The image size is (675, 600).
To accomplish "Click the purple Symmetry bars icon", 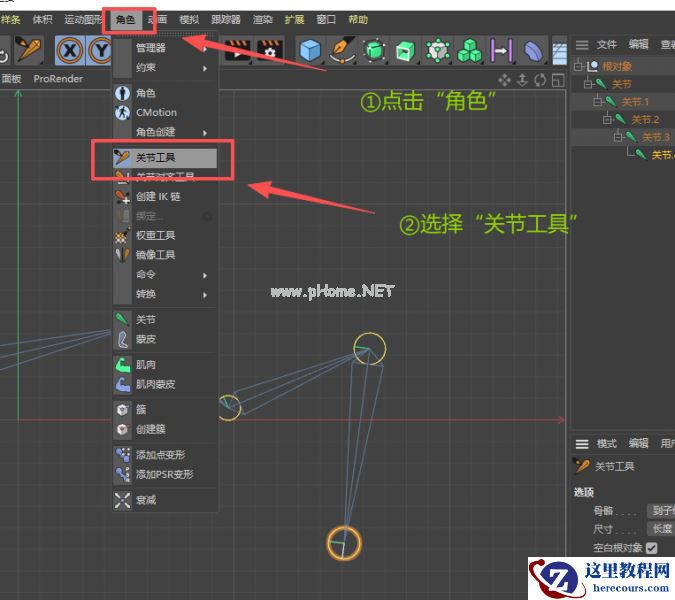I will pyautogui.click(x=502, y=51).
